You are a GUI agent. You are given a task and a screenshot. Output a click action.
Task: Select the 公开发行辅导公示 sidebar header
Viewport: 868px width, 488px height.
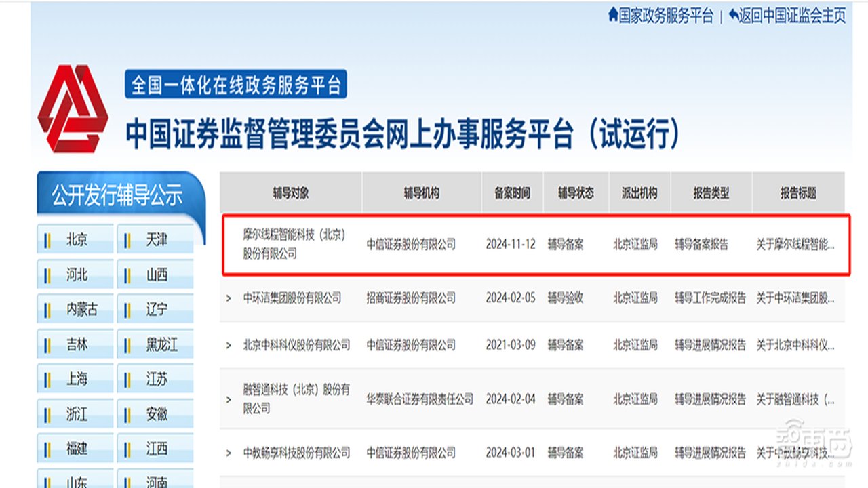click(117, 197)
